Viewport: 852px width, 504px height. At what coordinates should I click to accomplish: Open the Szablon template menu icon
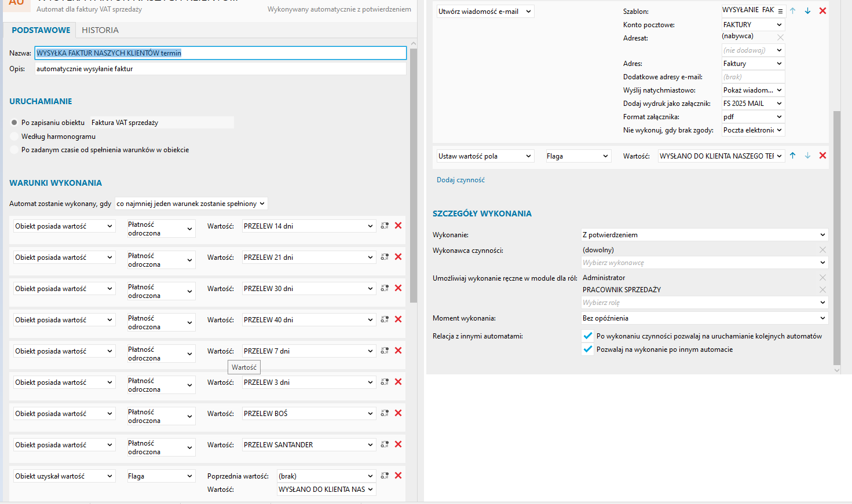780,11
